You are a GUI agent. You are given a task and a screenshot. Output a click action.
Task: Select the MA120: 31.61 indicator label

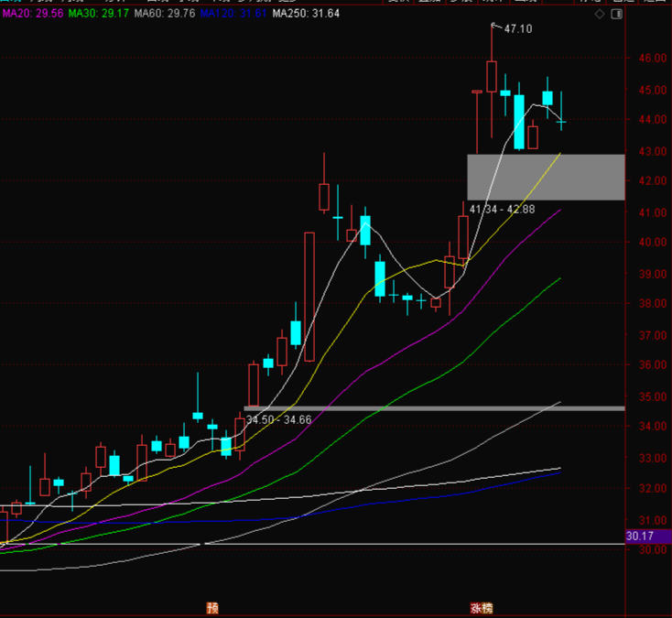pos(233,14)
